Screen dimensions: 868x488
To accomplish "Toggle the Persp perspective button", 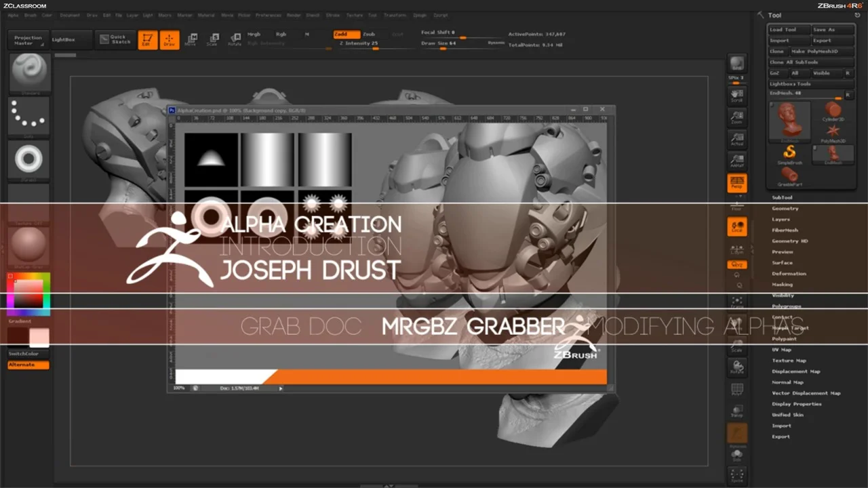I will click(736, 183).
